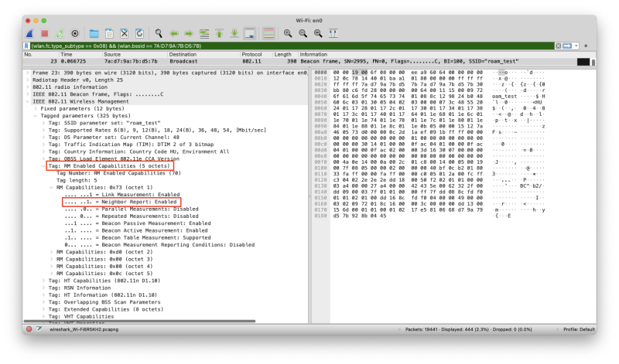This screenshot has height=364, width=619.
Task: Jump to the first packet
Action: point(219,33)
